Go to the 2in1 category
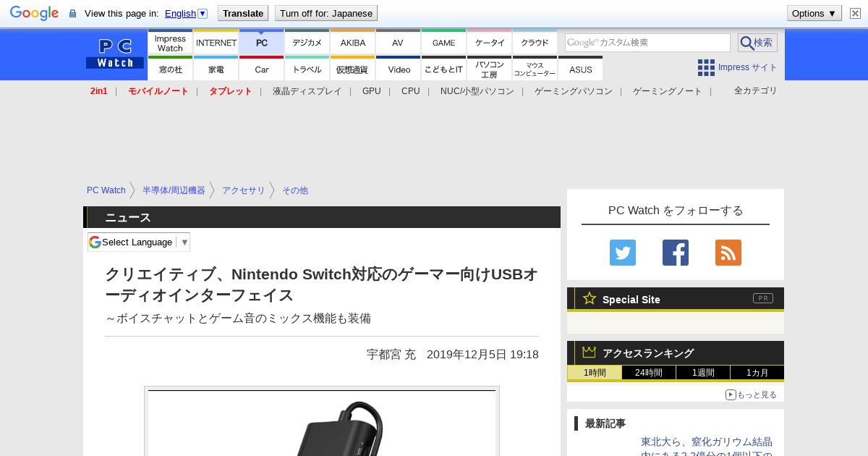This screenshot has width=868, height=456. (99, 91)
